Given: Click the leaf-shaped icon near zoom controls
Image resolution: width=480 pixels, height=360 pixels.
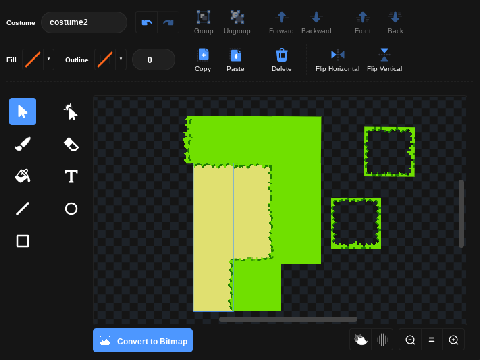Looking at the screenshot, I should (360, 340).
